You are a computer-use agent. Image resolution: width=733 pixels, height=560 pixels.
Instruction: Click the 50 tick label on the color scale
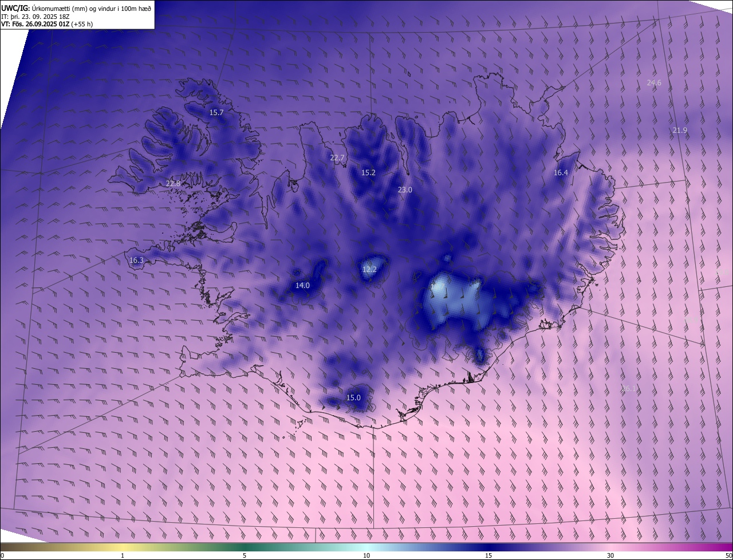(728, 555)
